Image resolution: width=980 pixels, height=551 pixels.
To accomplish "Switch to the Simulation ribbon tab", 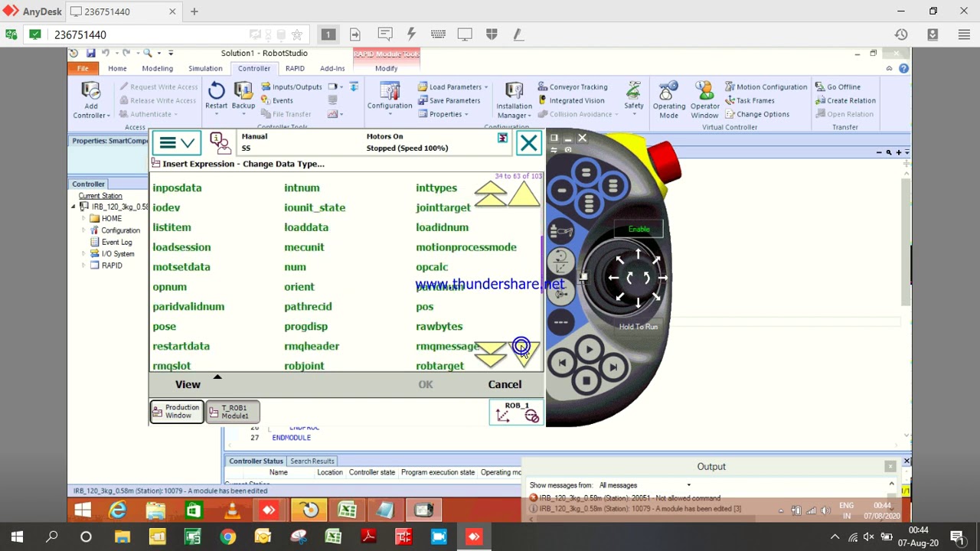I will (205, 68).
